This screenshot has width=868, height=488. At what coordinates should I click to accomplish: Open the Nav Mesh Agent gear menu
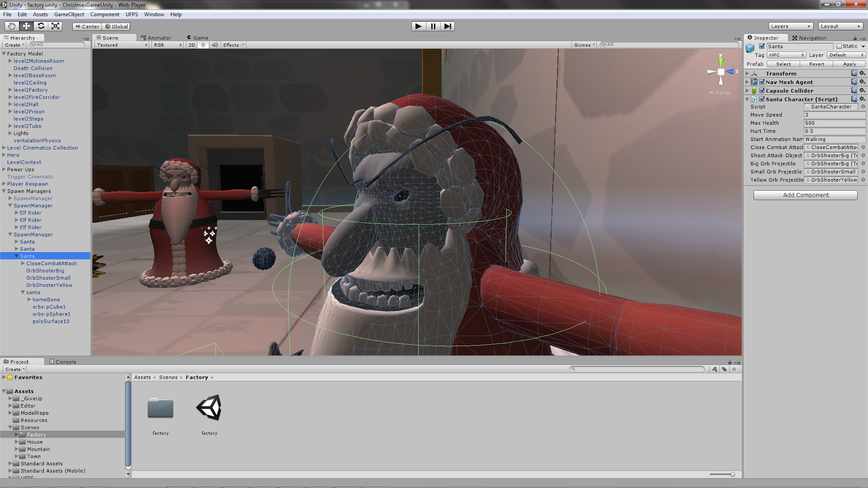[x=862, y=82]
